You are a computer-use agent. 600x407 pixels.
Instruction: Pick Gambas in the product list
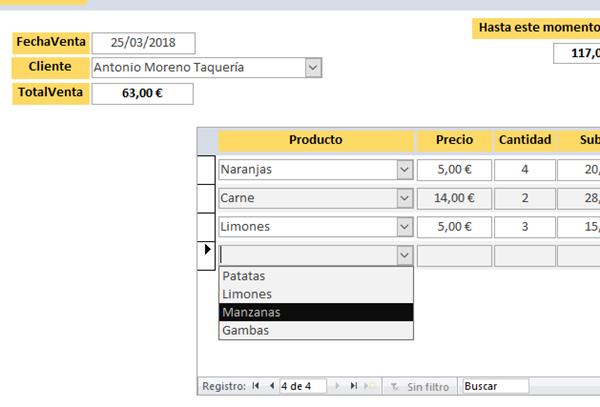pos(315,330)
